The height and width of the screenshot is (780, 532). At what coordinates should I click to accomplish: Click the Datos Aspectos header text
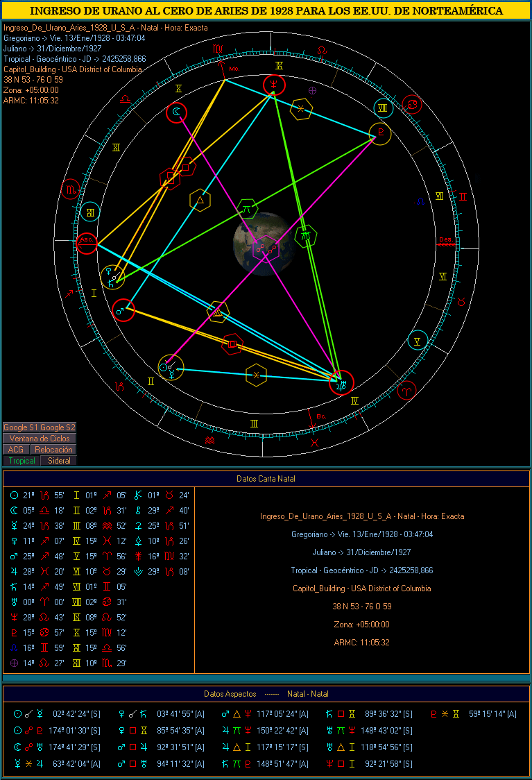[x=230, y=693]
